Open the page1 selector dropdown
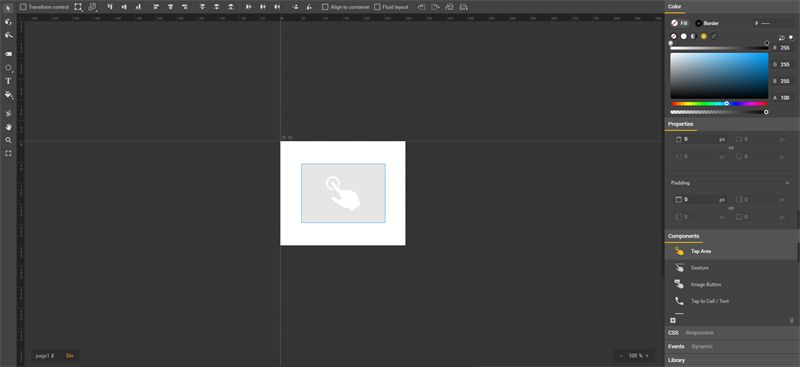 coord(45,356)
